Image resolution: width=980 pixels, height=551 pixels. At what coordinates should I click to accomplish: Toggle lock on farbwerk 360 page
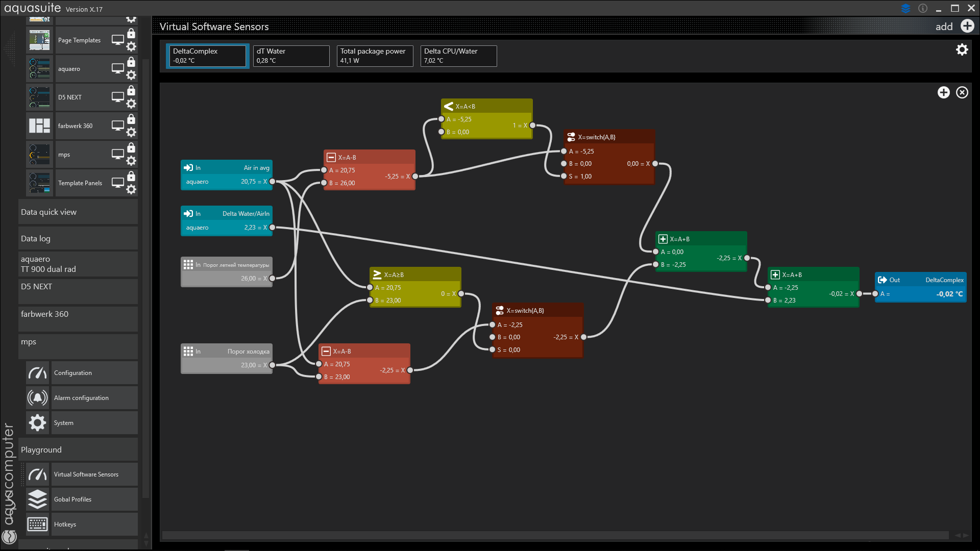(x=131, y=119)
